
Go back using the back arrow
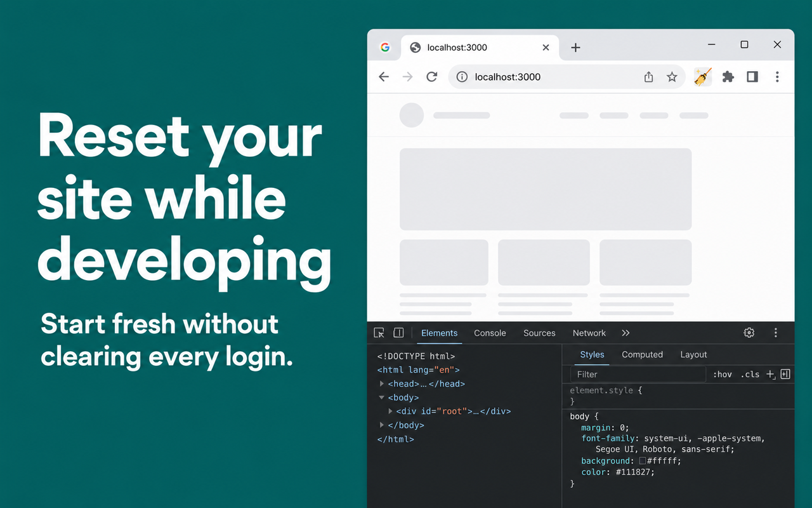click(x=384, y=77)
